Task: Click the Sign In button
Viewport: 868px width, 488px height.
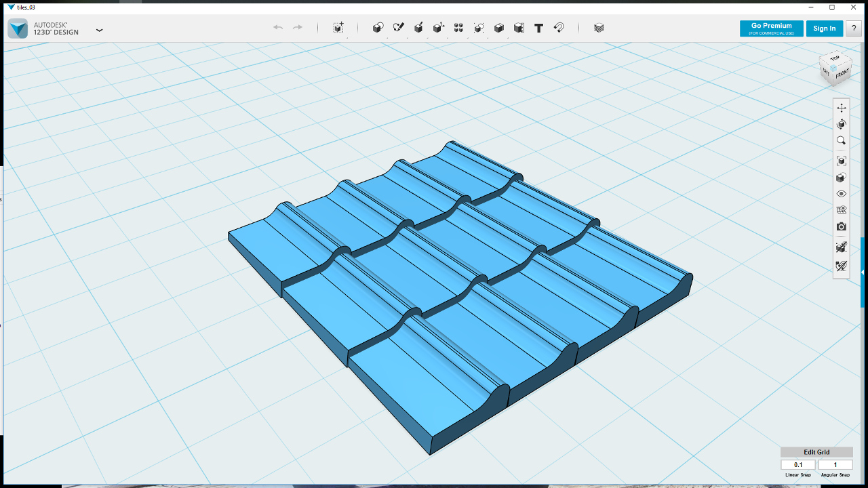Action: click(825, 28)
